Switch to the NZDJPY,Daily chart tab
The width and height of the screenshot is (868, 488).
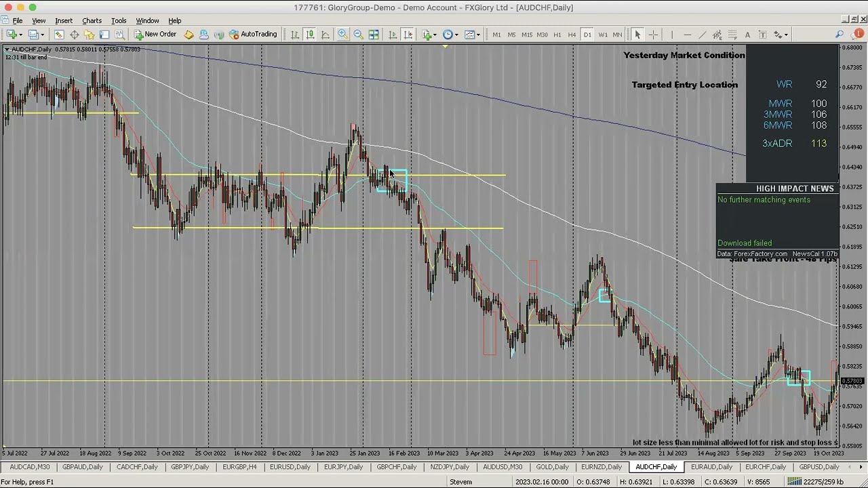coord(450,467)
